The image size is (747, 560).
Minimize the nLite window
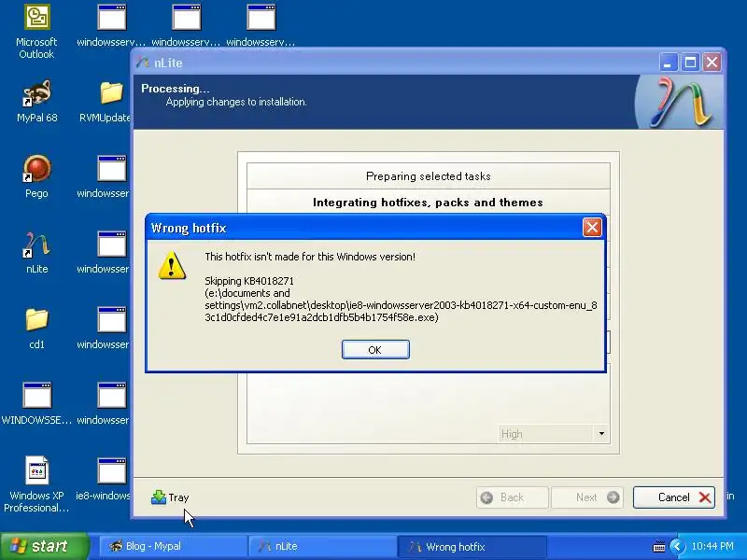[x=668, y=63]
